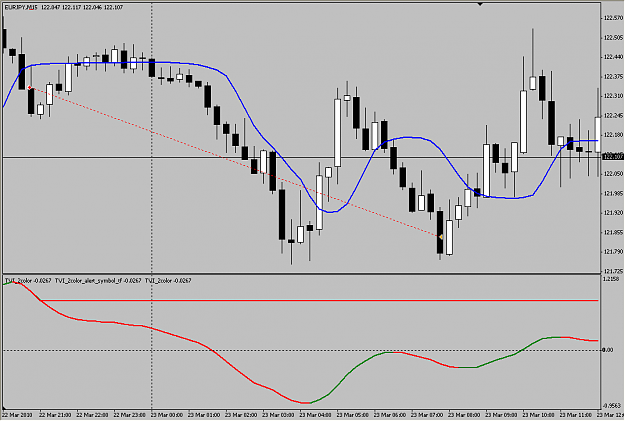Click the 122.505 price scale label
This screenshot has height=421, width=625.
pos(613,37)
